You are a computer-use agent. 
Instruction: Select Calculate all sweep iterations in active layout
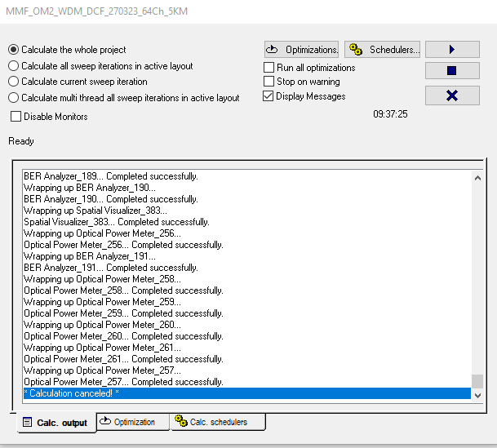coord(14,66)
